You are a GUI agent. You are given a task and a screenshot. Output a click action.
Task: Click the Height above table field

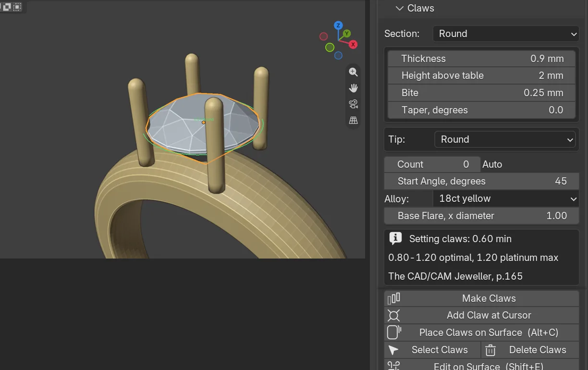(481, 75)
